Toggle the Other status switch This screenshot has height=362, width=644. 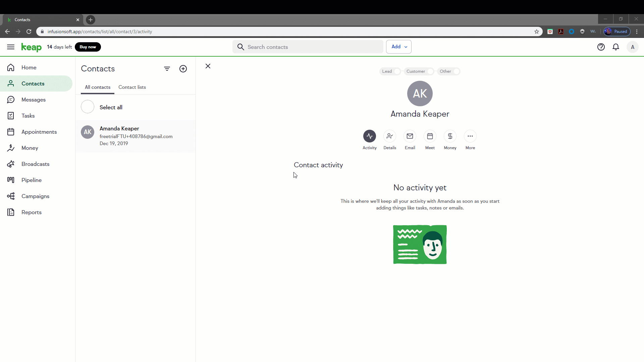click(x=456, y=71)
